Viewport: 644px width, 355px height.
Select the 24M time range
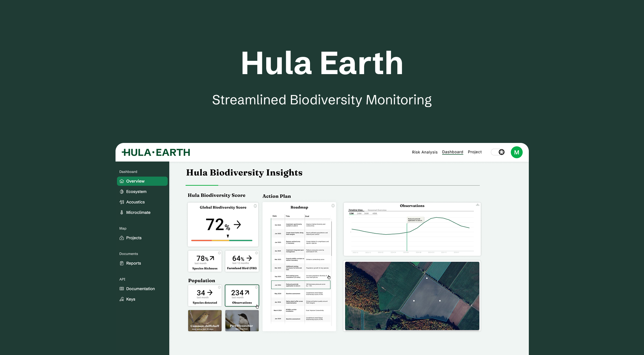tap(359, 213)
